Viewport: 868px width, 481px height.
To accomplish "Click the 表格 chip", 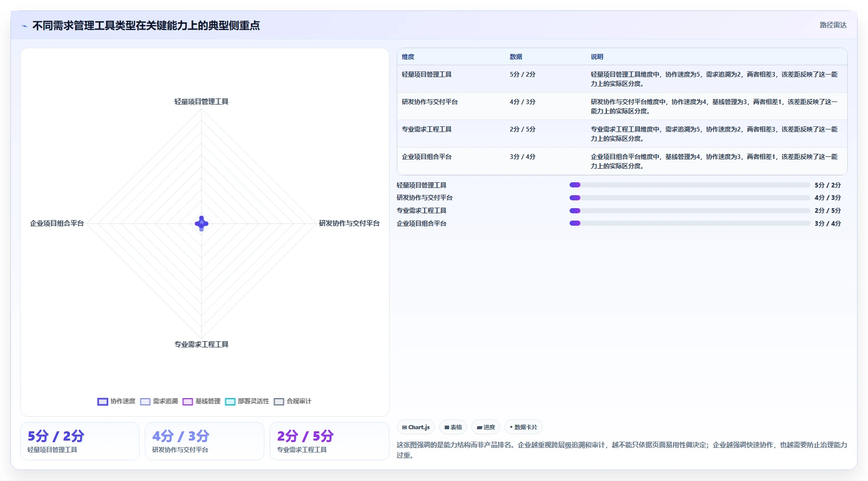I will pos(453,427).
